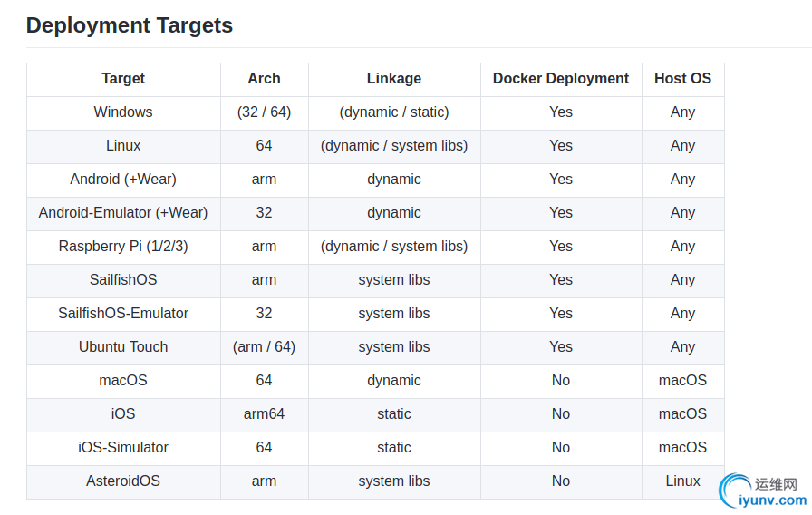This screenshot has height=515, width=812.
Task: Click the macOS target cell
Action: 123,380
